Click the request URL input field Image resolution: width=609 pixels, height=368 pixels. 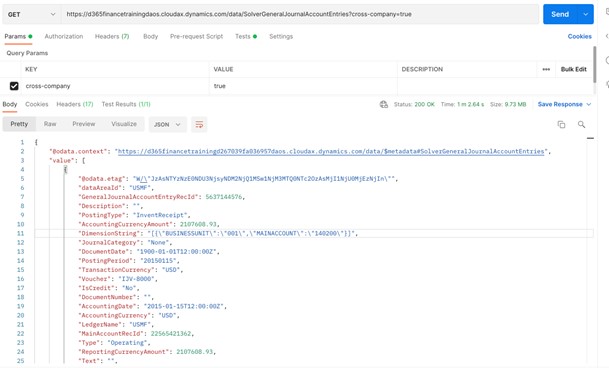[300, 14]
